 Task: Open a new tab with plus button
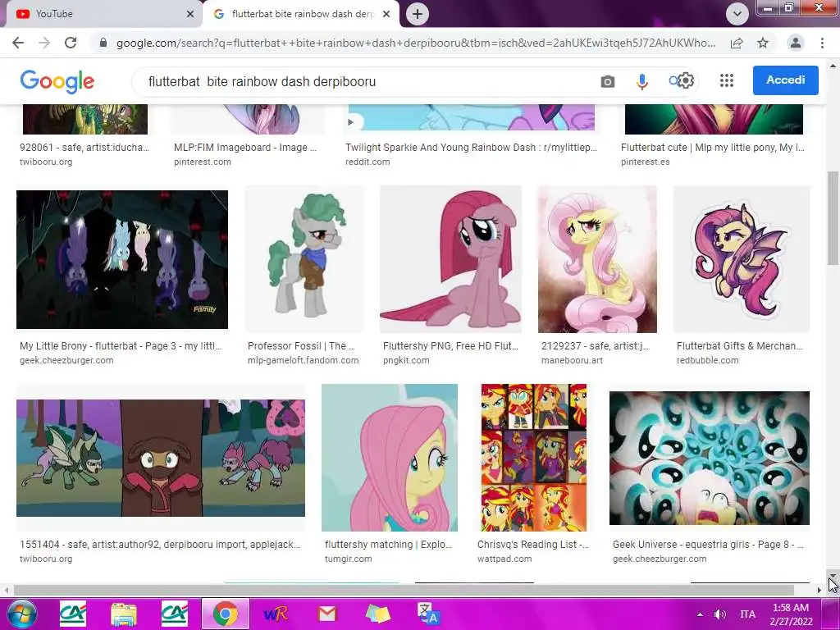point(418,14)
